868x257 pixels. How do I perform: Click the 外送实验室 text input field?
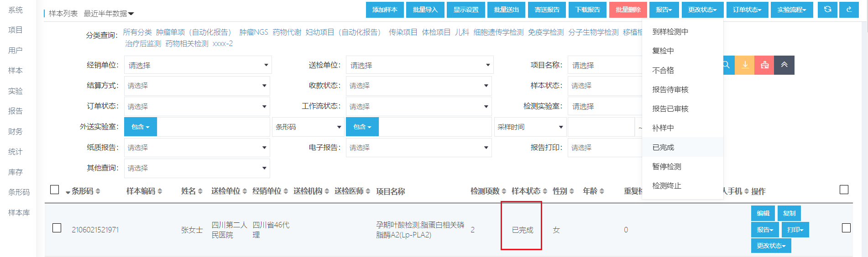tap(213, 127)
